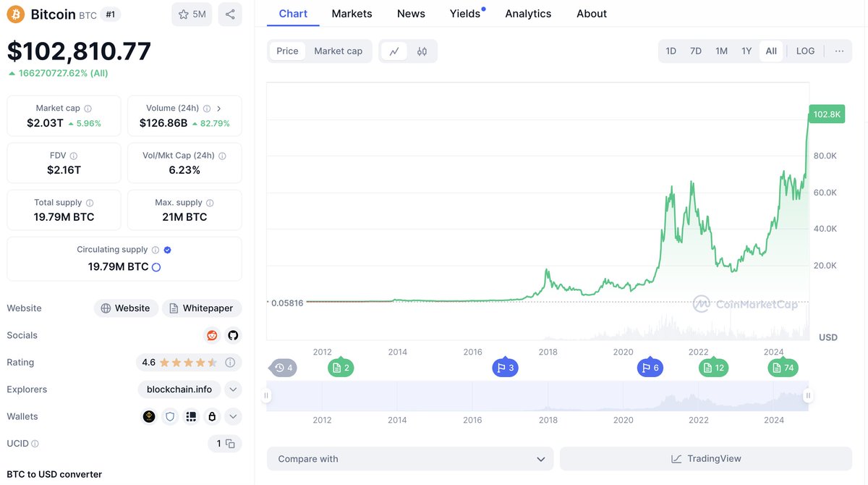The height and width of the screenshot is (485, 868).
Task: Click the left range slider handle
Action: point(266,396)
